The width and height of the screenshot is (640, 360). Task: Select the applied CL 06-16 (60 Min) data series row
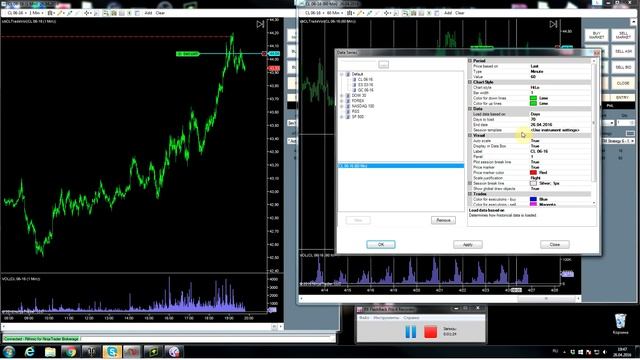(x=401, y=166)
